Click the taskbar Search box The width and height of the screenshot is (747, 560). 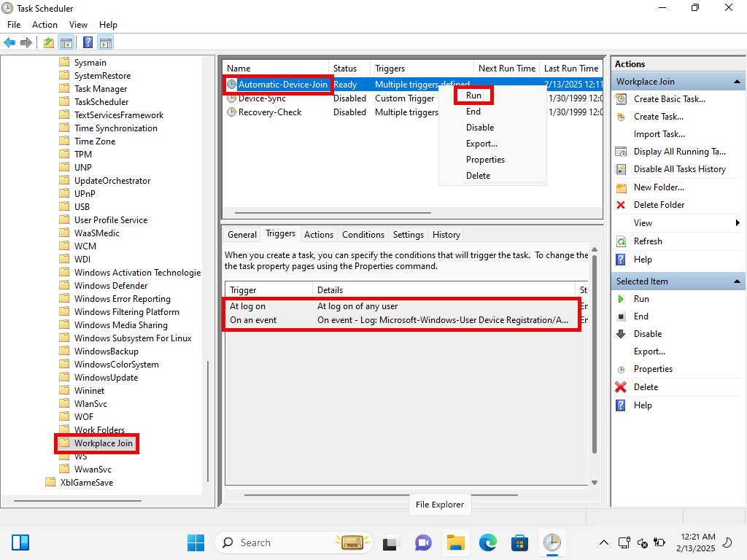pyautogui.click(x=293, y=542)
